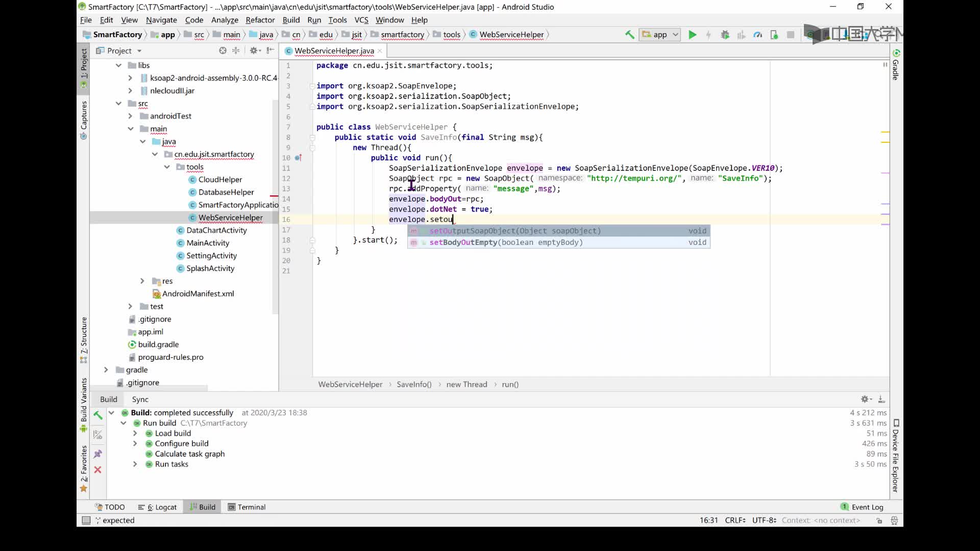Toggle the Favorites side panel

pos(84,469)
